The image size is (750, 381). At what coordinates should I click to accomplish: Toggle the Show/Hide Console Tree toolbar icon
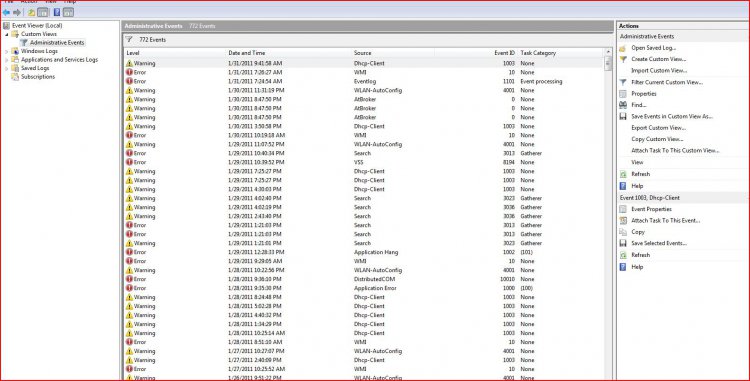[43, 12]
